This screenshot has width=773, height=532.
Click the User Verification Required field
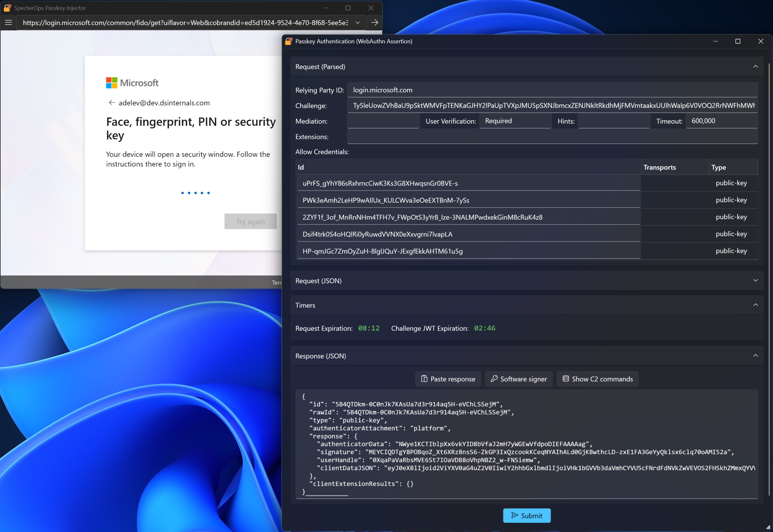click(515, 121)
